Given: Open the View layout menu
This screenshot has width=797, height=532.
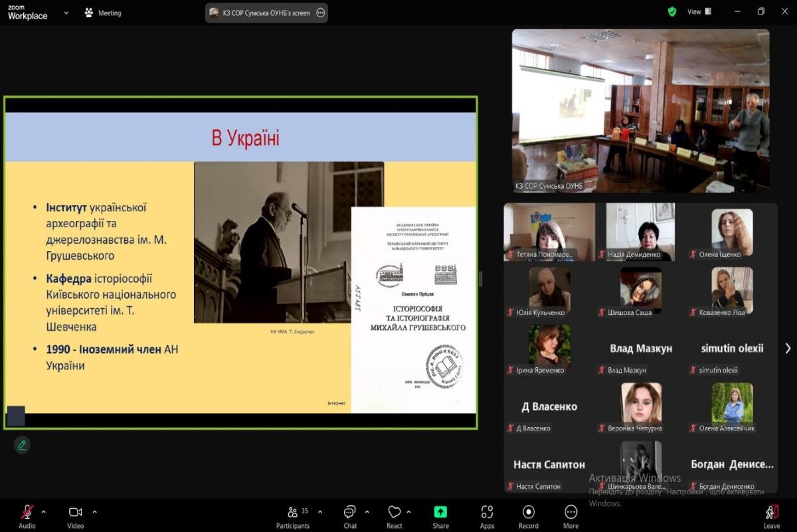Looking at the screenshot, I should click(699, 12).
